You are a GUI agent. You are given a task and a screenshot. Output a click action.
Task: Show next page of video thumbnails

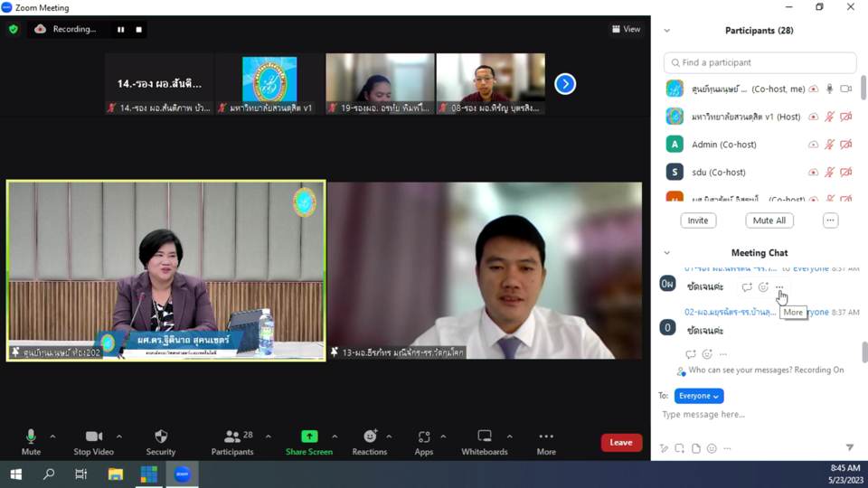565,84
